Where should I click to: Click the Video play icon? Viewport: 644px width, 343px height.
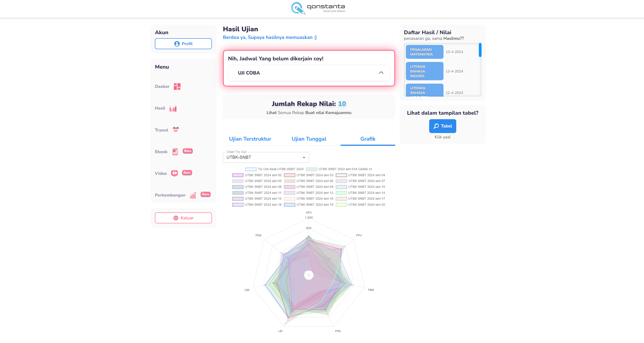coord(174,173)
